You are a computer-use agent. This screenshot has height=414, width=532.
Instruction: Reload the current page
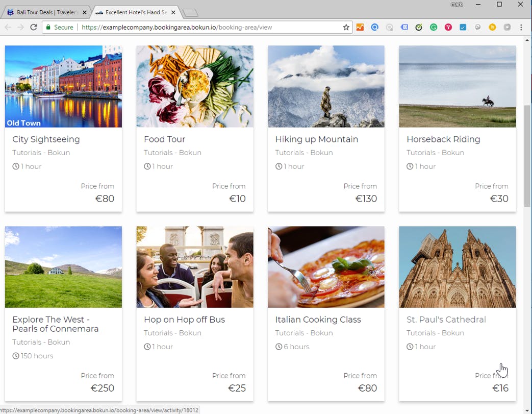click(x=33, y=27)
